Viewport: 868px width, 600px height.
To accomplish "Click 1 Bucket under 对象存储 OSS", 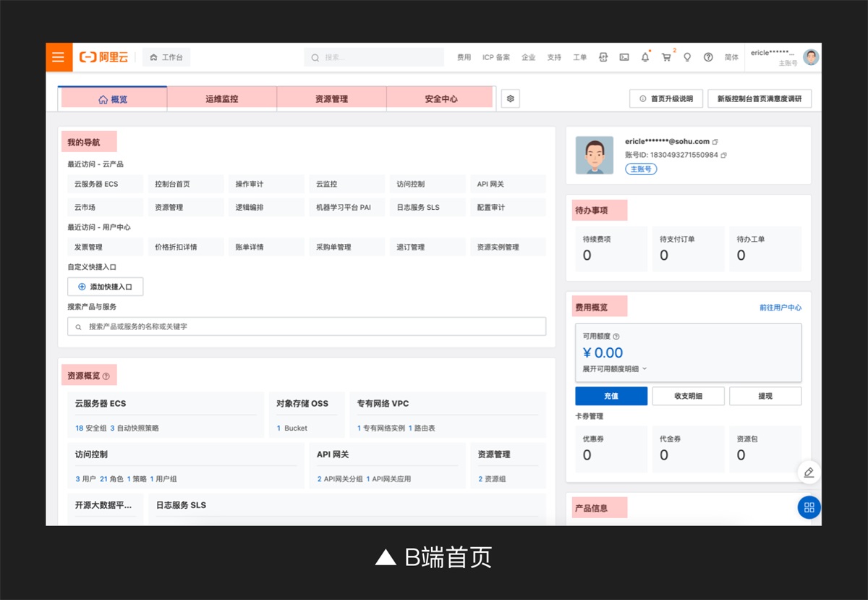I will (292, 428).
